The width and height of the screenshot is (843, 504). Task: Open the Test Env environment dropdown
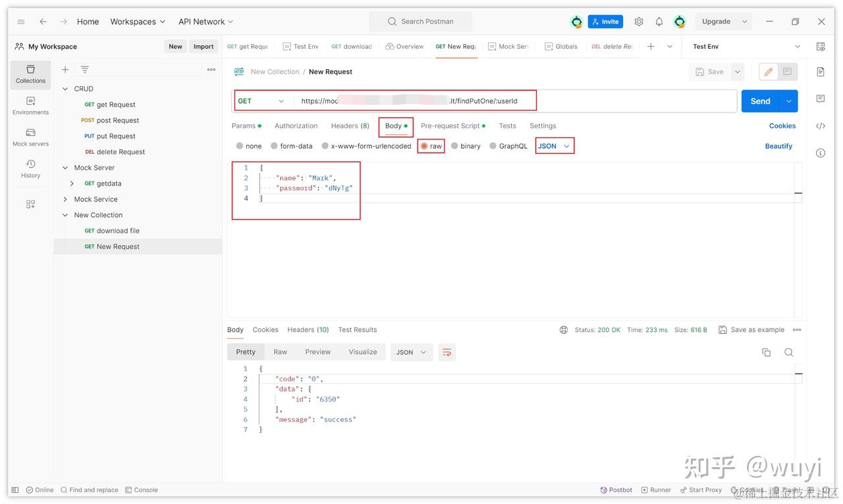point(747,47)
